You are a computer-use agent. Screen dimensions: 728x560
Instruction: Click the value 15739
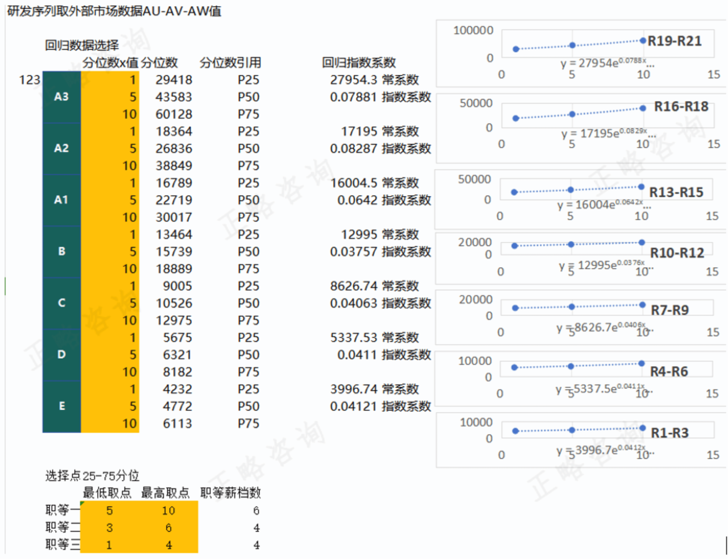(174, 251)
